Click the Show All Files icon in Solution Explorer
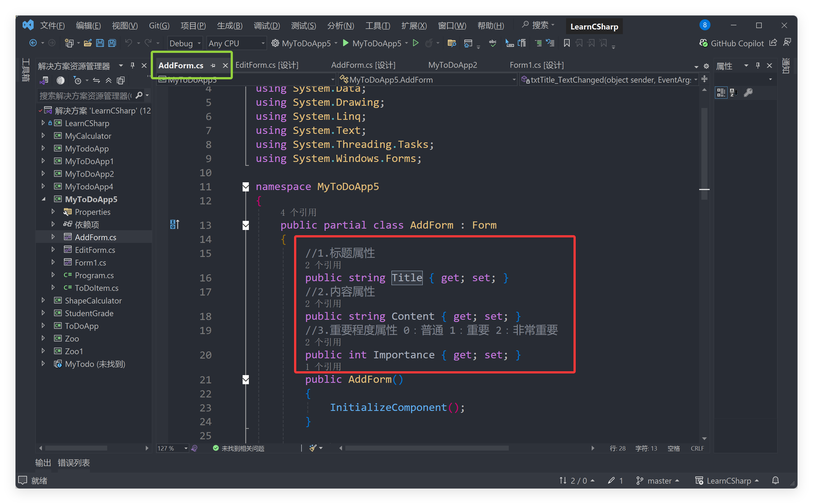Image resolution: width=813 pixels, height=504 pixels. (121, 80)
